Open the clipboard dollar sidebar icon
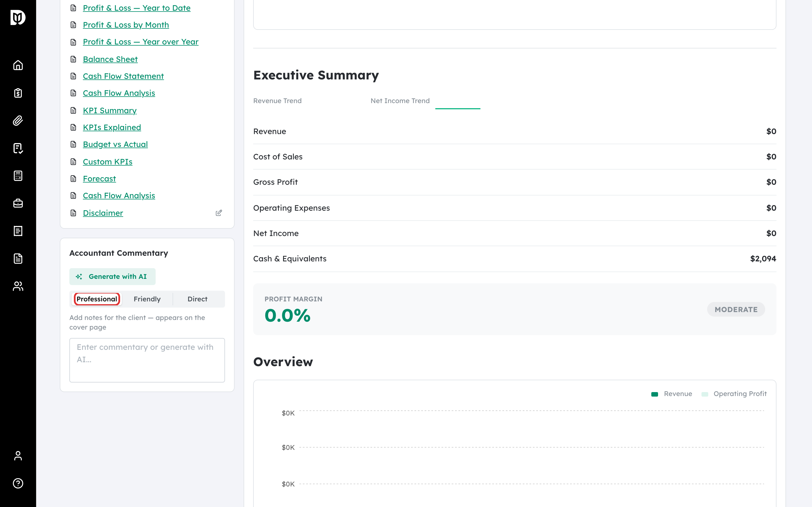This screenshot has width=812, height=507. coord(18,93)
